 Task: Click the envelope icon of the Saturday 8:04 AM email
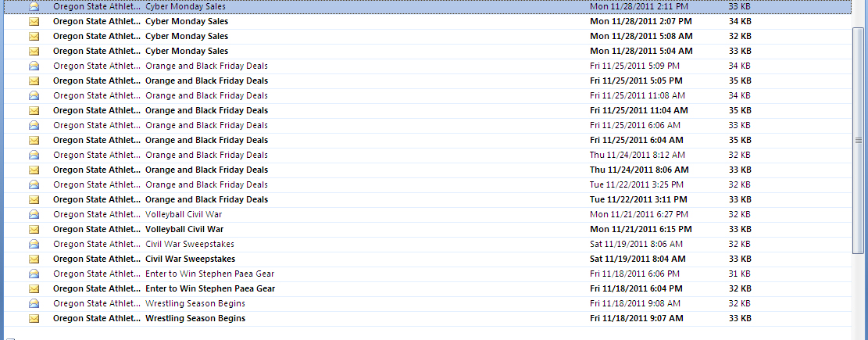point(34,259)
